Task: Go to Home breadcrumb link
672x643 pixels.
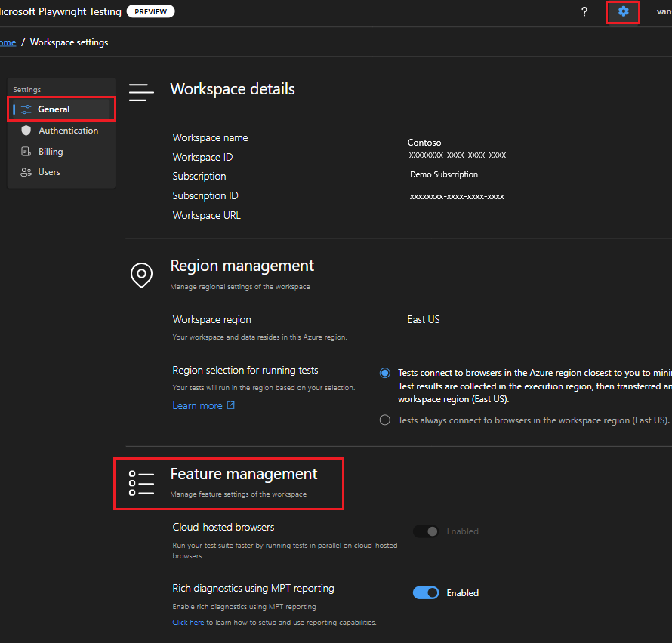Action: tap(8, 42)
